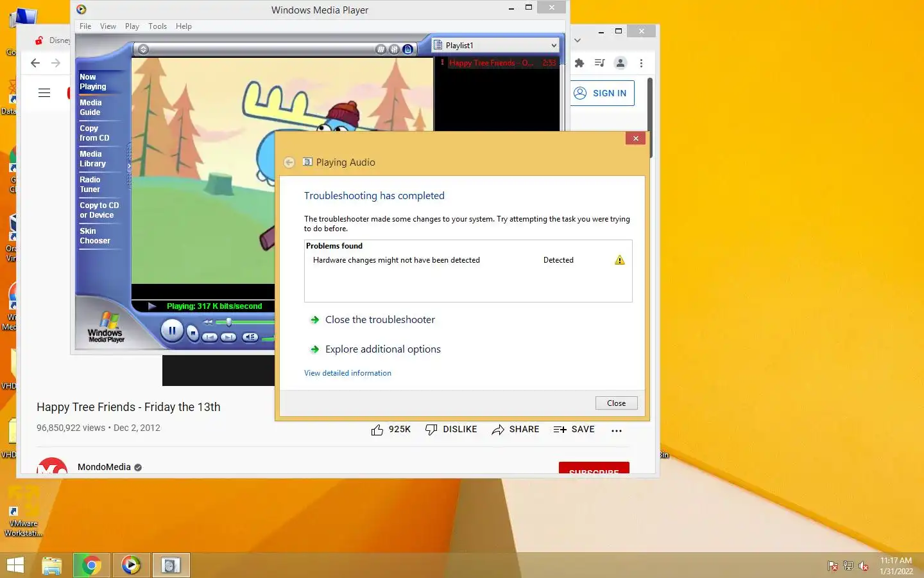Open the Tools menu in Media Player
The height and width of the screenshot is (578, 924).
point(157,26)
